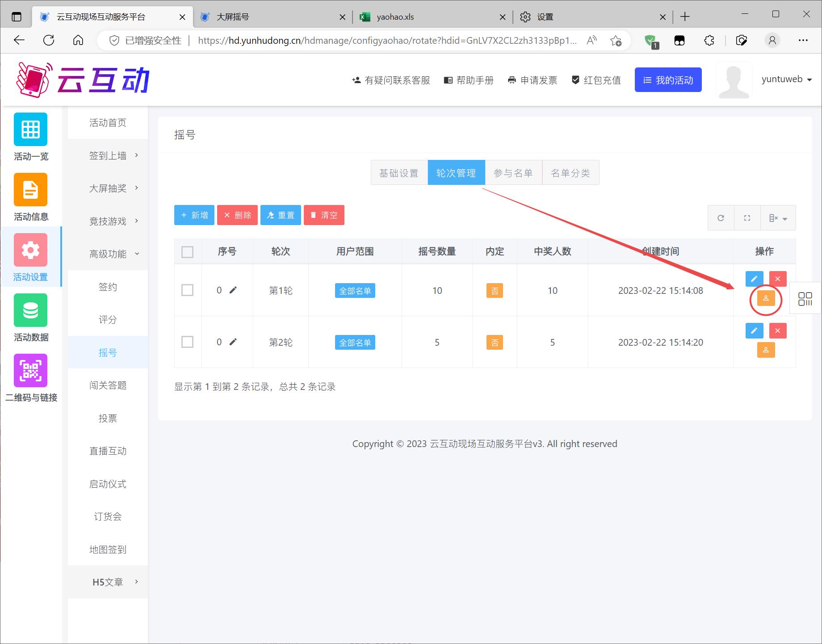822x644 pixels.
Task: Open the yuntuweb account dropdown
Action: pos(786,79)
